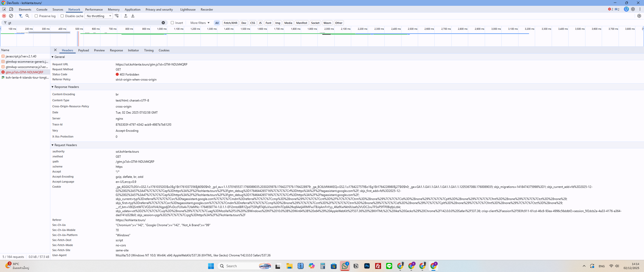Screen dimensions: 644x272
Task: Check the Invert filter checkbox
Action: coord(172,23)
